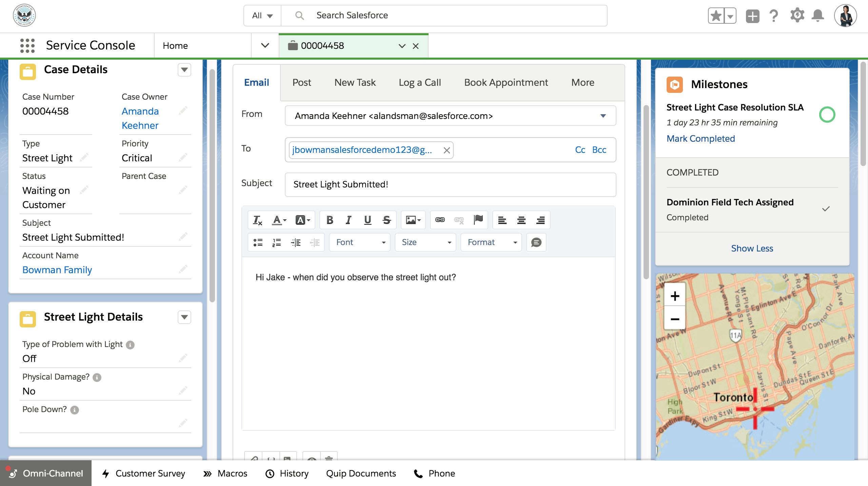Toggle italic formatting
The image size is (868, 486).
tap(349, 220)
